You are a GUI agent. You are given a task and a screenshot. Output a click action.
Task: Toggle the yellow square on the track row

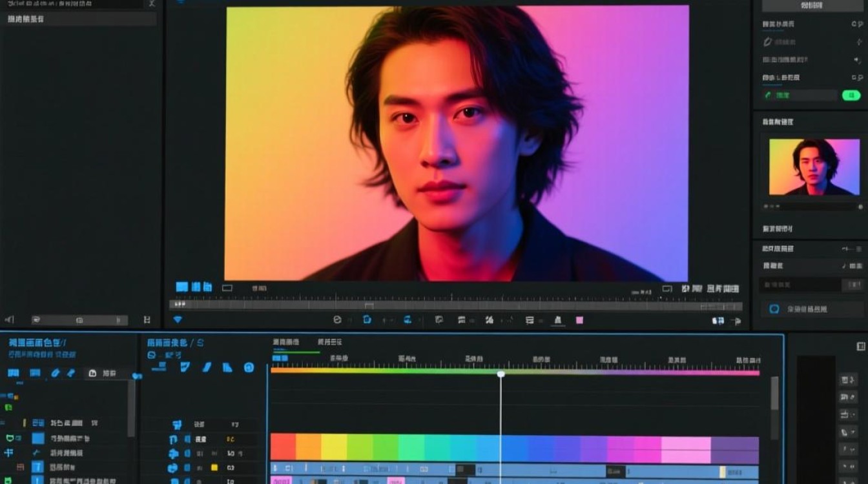[x=215, y=467]
